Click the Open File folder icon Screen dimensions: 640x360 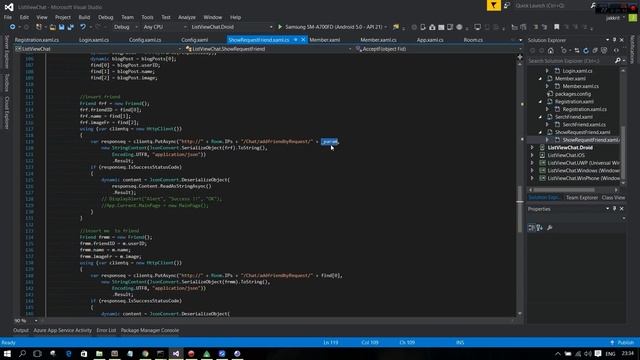click(x=52, y=27)
